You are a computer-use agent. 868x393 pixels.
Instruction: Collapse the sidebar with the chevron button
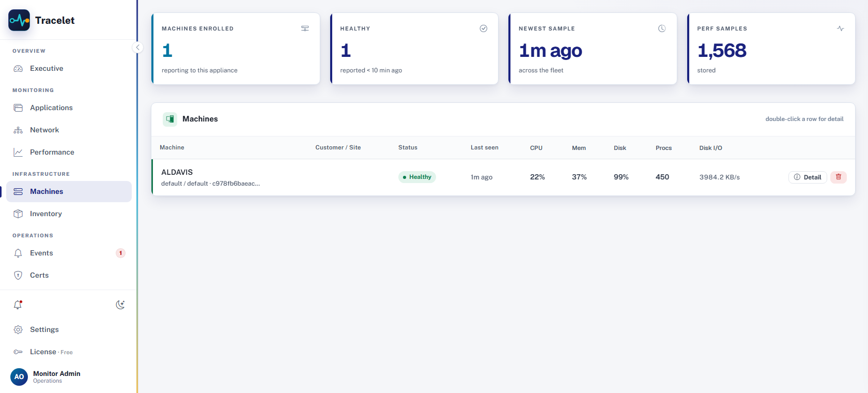(137, 48)
